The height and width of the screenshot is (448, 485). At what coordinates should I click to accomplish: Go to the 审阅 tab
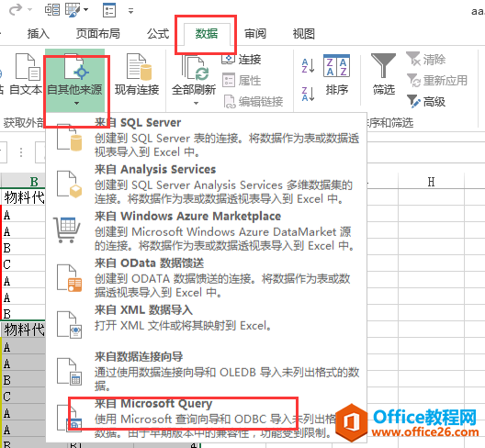click(x=255, y=34)
